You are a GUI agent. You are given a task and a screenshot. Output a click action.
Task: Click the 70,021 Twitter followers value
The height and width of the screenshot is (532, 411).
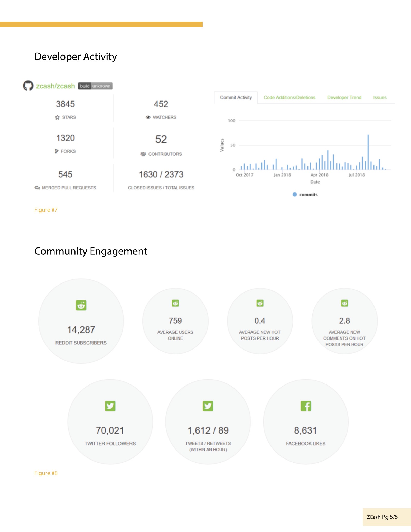coord(110,430)
